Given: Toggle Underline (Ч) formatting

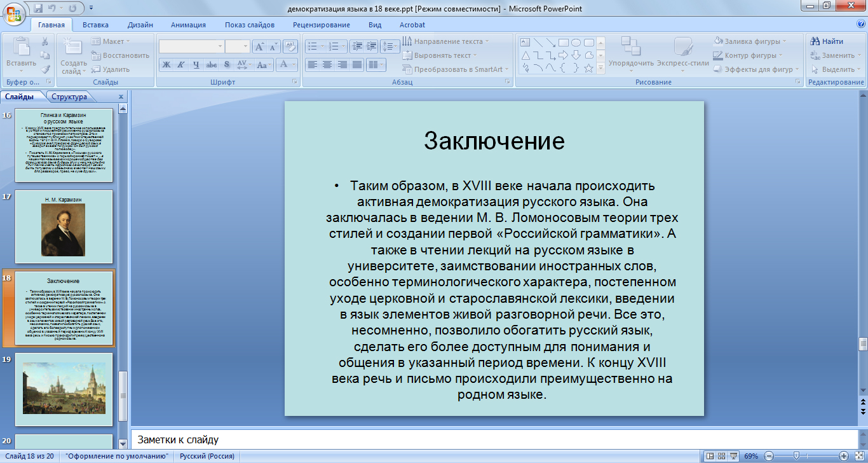Looking at the screenshot, I should 196,65.
